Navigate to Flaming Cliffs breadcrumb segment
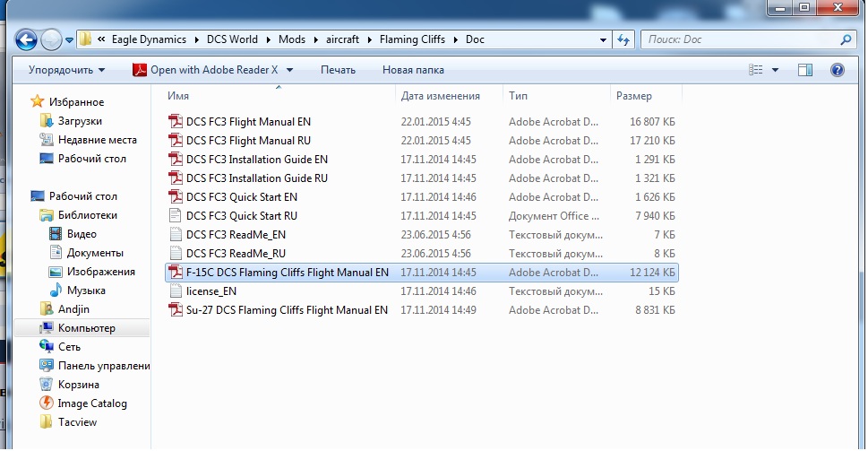Viewport: 868px width, 451px height. [412, 39]
